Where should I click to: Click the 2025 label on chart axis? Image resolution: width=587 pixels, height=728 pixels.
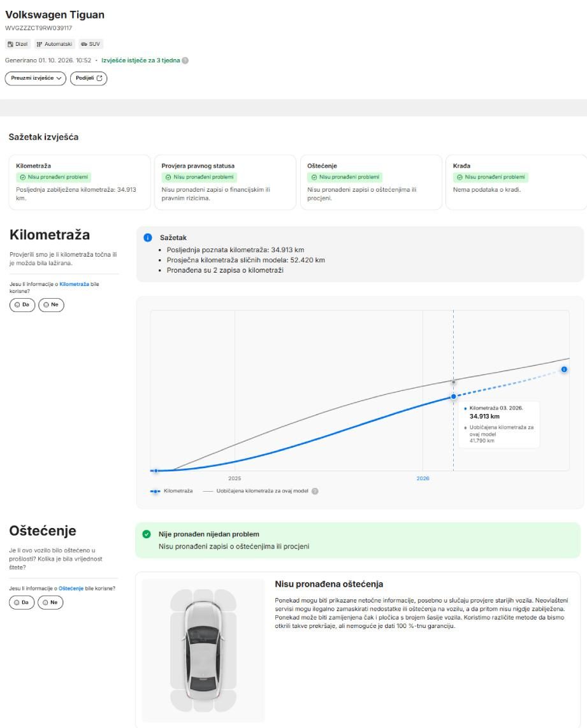tap(235, 479)
